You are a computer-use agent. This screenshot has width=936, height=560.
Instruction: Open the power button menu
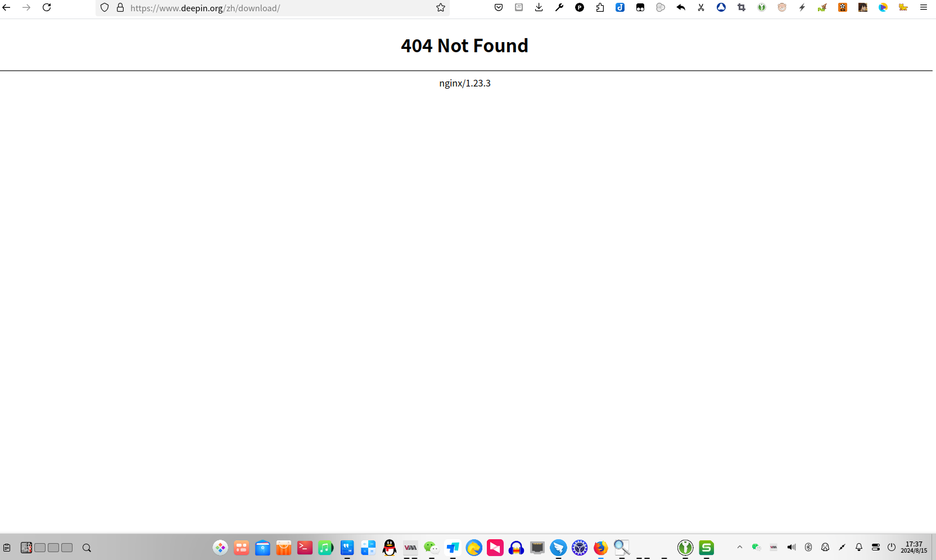pyautogui.click(x=892, y=547)
